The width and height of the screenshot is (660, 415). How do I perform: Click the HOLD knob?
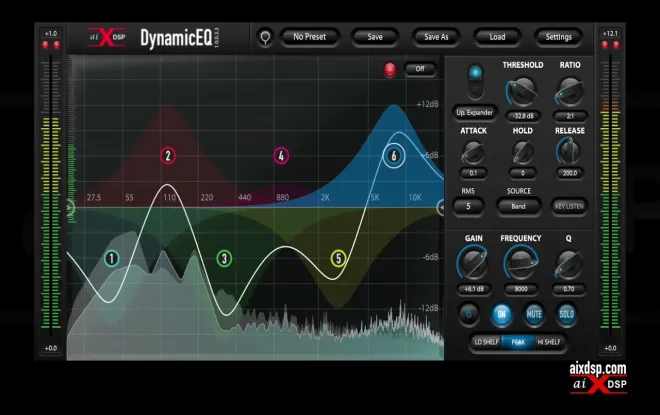tap(522, 152)
